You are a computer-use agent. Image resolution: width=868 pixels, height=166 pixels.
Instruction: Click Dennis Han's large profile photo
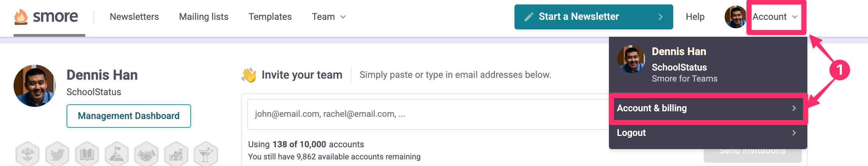35,86
